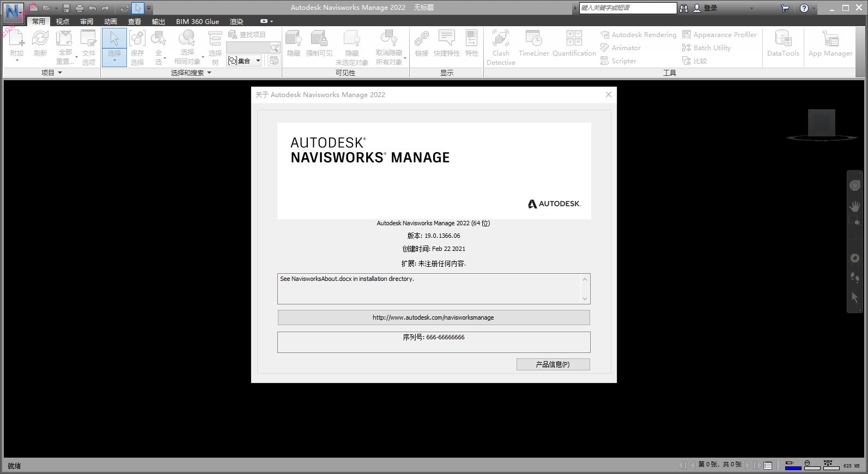
Task: Click the Print icon in quick access toolbar
Action: tap(80, 8)
